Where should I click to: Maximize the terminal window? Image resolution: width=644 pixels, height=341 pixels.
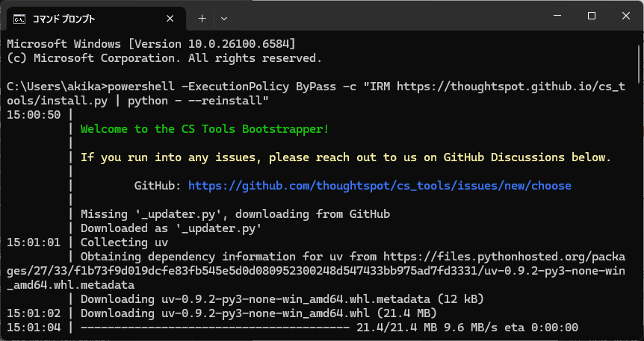[x=591, y=16]
